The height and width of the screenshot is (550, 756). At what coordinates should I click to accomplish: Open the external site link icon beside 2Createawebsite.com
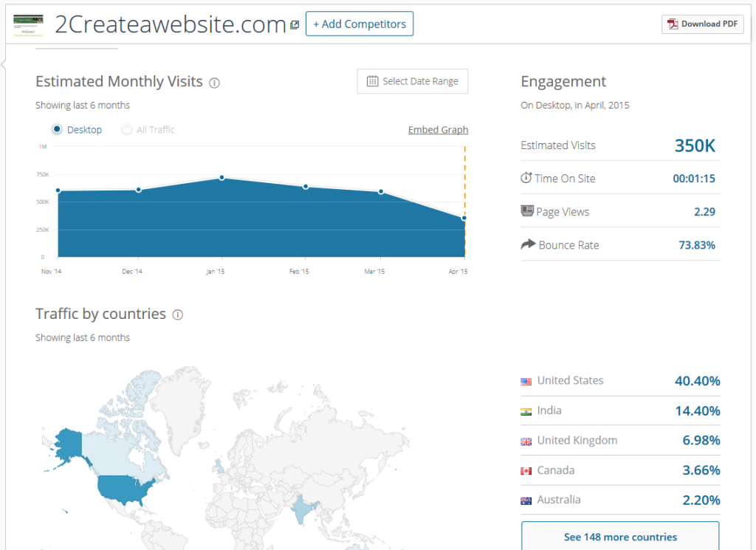click(295, 24)
